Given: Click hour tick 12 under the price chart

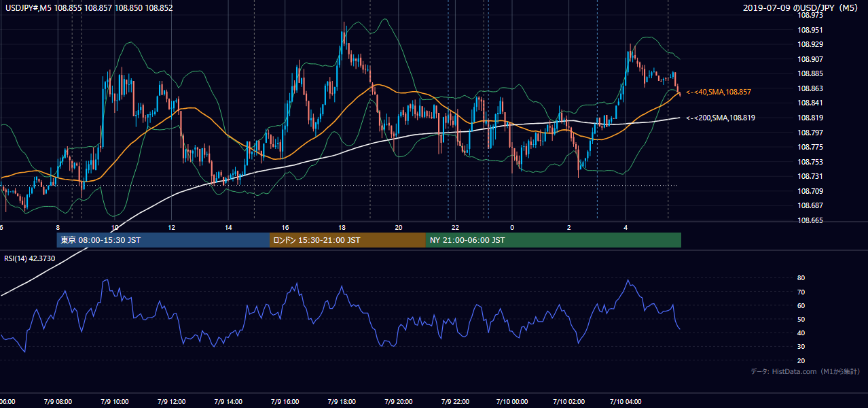Looking at the screenshot, I should pyautogui.click(x=172, y=227).
